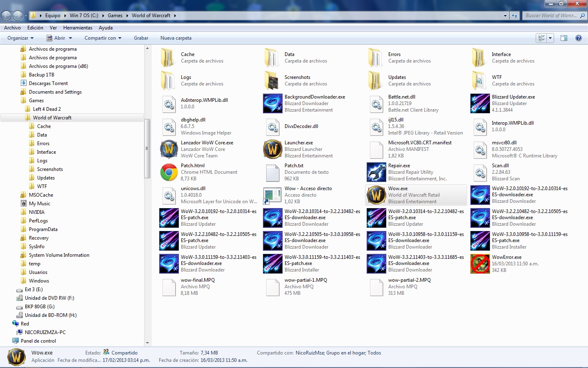Expand the Games breadcrumb arrow in address bar
Screen dimensions: 588x368
pyautogui.click(x=127, y=16)
